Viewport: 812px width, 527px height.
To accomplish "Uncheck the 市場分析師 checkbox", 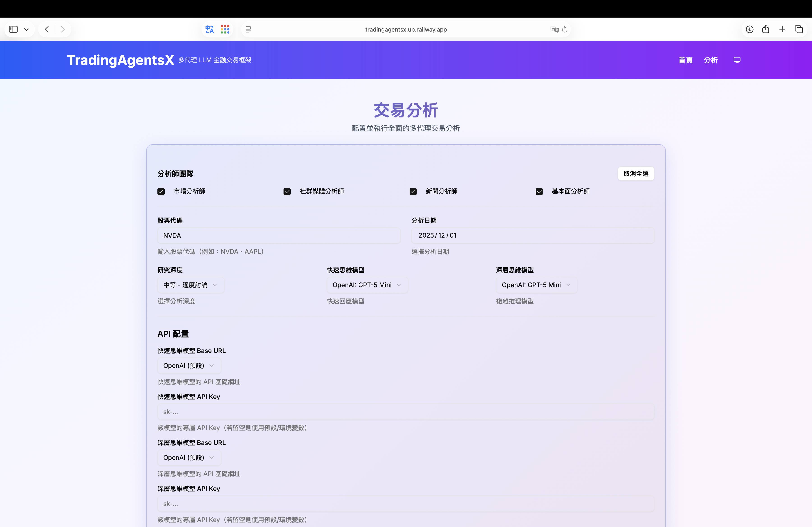I will [x=161, y=192].
